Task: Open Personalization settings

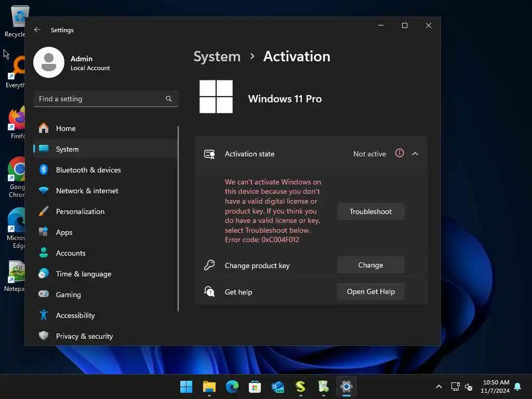Action: pos(105,211)
